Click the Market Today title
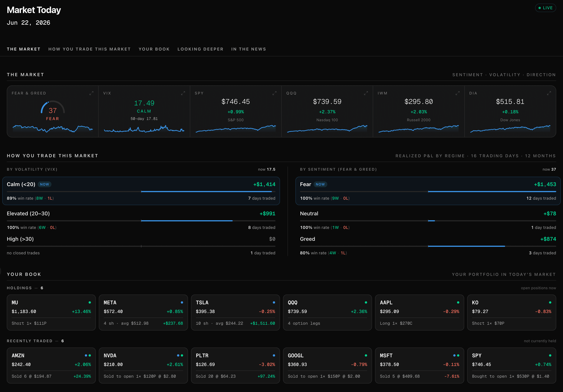This screenshot has height=392, width=563. pos(34,10)
